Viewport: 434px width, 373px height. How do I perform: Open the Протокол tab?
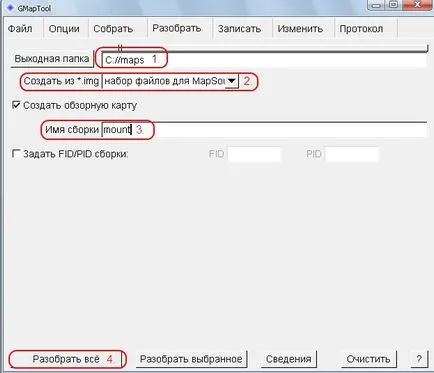(361, 29)
